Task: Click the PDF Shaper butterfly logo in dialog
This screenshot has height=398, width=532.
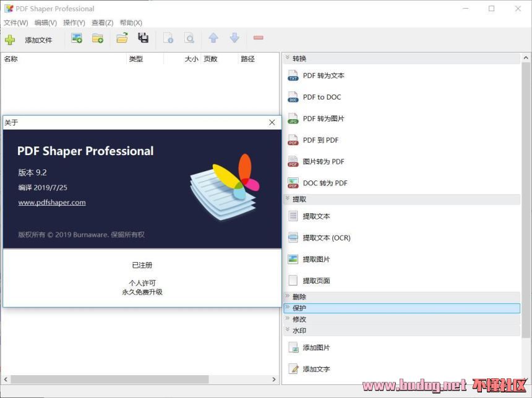Action: click(x=225, y=187)
